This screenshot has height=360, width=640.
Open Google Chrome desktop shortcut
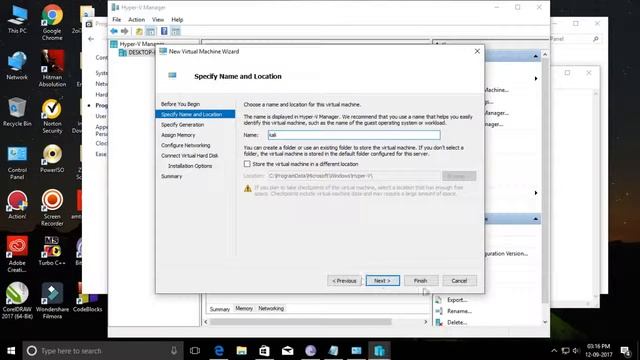(52, 22)
